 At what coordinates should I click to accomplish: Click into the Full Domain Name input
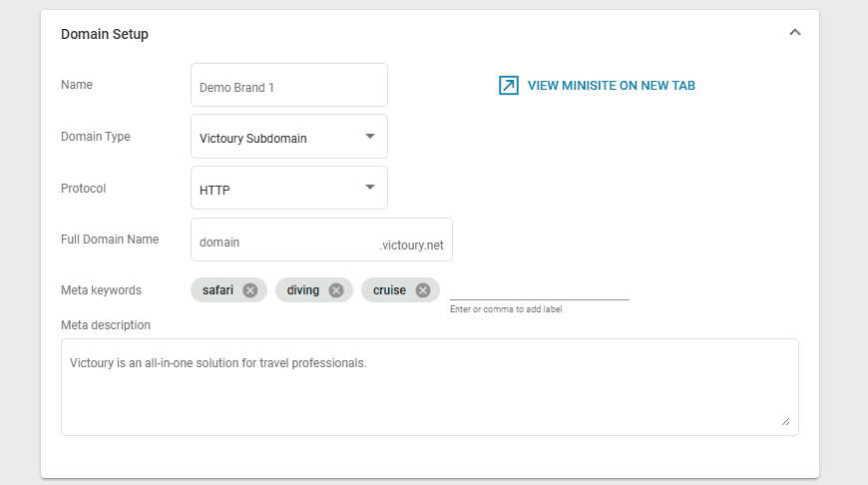point(282,242)
